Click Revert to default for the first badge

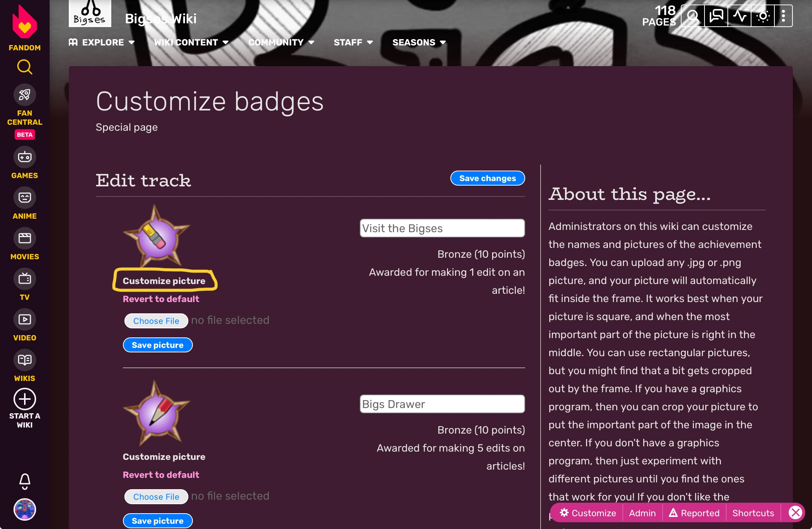pyautogui.click(x=161, y=299)
